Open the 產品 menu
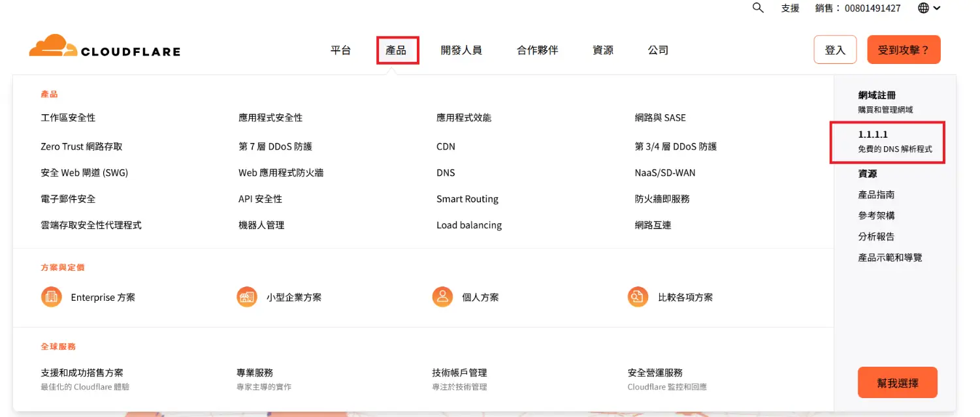Viewport: 980px width, 417px height. [x=396, y=50]
